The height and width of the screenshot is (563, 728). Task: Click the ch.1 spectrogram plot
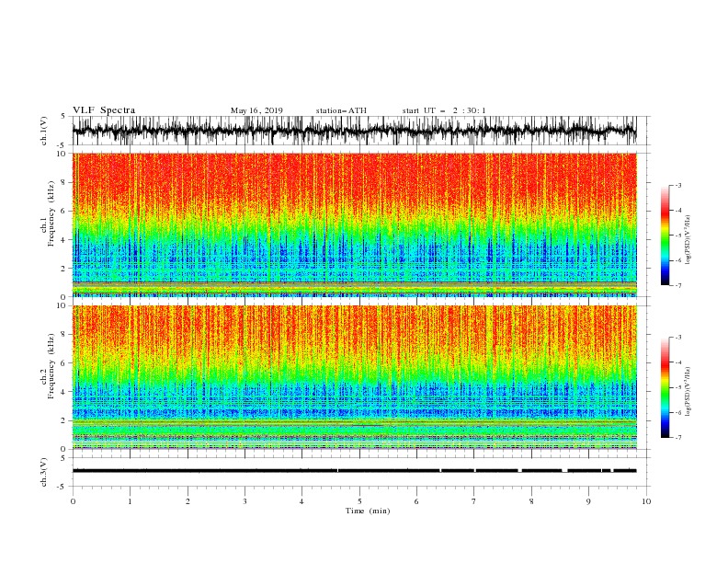[x=354, y=224]
